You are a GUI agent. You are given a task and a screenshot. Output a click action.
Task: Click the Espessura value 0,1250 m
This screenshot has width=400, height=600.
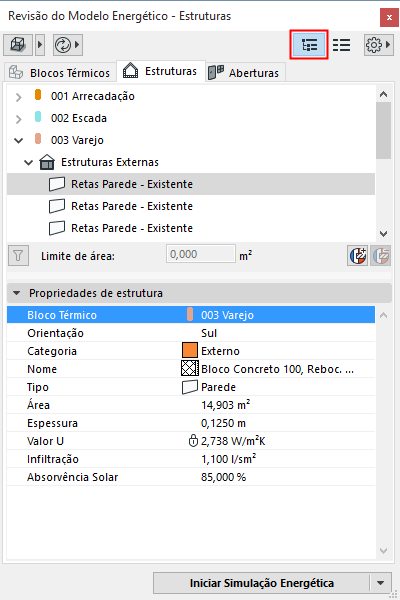click(224, 423)
